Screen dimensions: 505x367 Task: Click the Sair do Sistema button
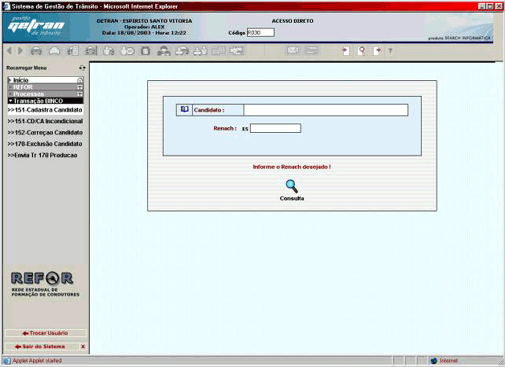point(40,347)
